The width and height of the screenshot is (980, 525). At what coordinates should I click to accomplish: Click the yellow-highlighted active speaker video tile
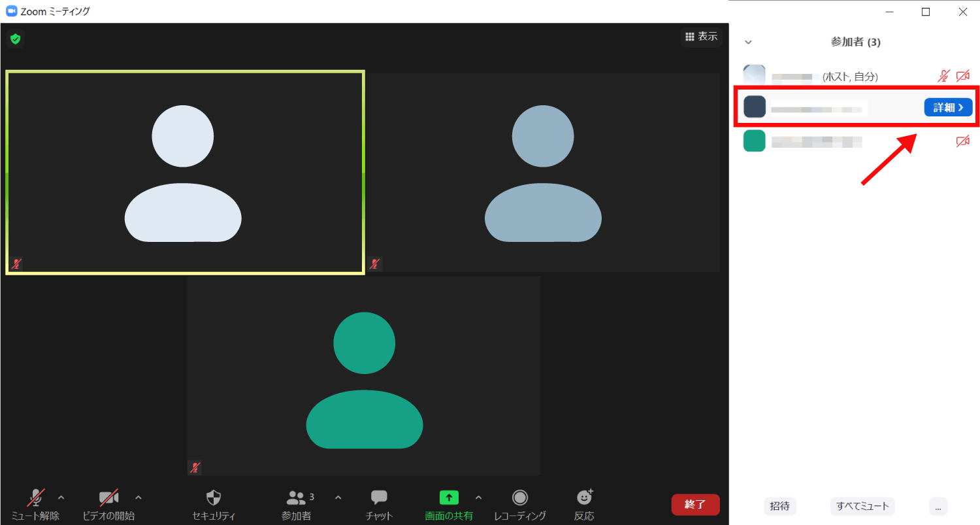185,173
